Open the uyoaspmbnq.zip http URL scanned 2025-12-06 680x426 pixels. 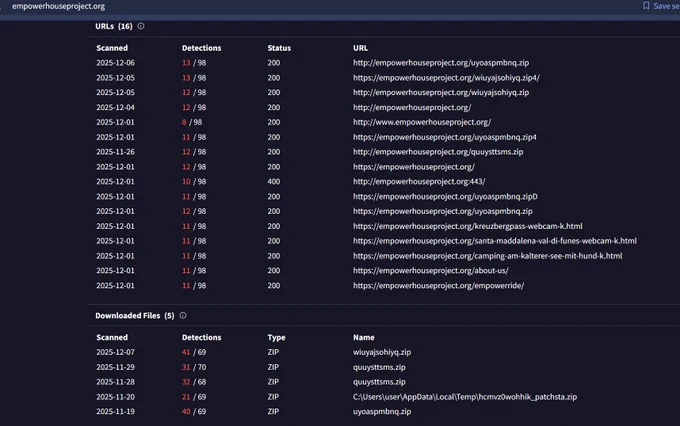coord(441,62)
